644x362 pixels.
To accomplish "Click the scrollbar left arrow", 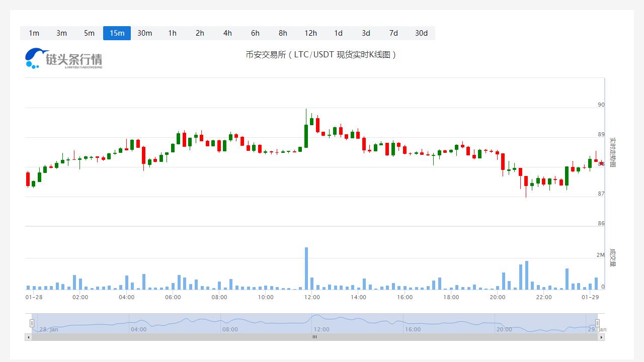I will (x=28, y=337).
